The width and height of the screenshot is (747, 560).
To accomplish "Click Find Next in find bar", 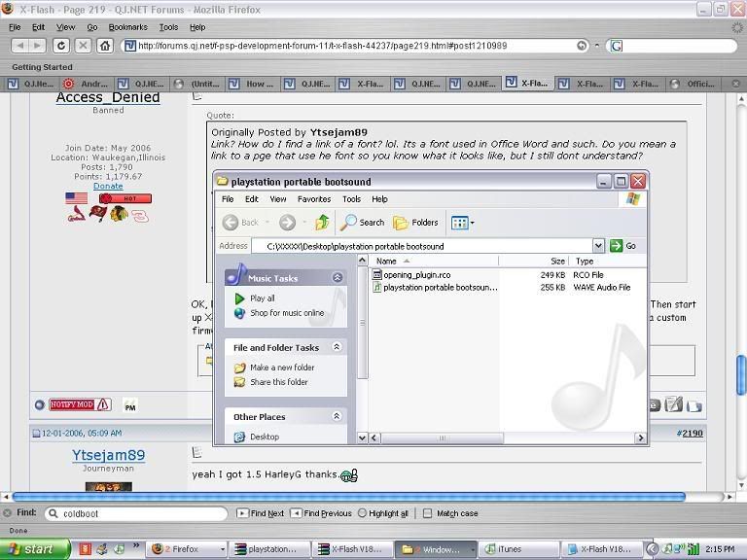I will point(261,513).
